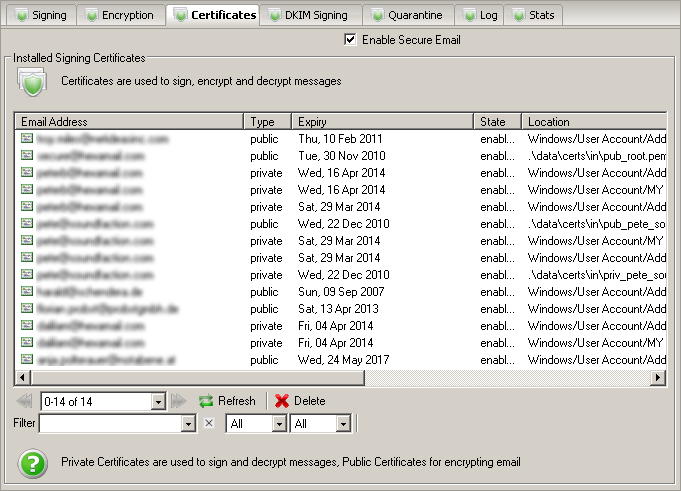Clear the filter with the small X button
Viewport: 681px width, 491px height.
(x=209, y=423)
